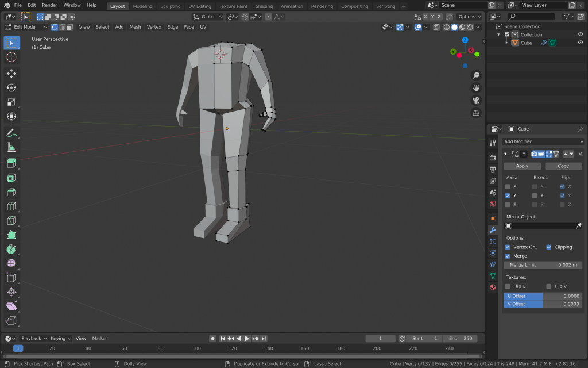Viewport: 588px width, 368px height.
Task: Click the zoom magnifier viewport gizmo
Action: [476, 75]
